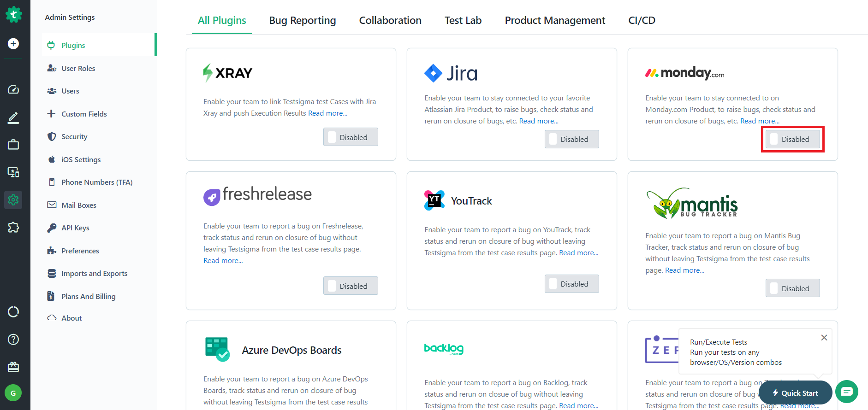Switch to Collaboration tab
Image resolution: width=868 pixels, height=410 pixels.
pos(390,20)
